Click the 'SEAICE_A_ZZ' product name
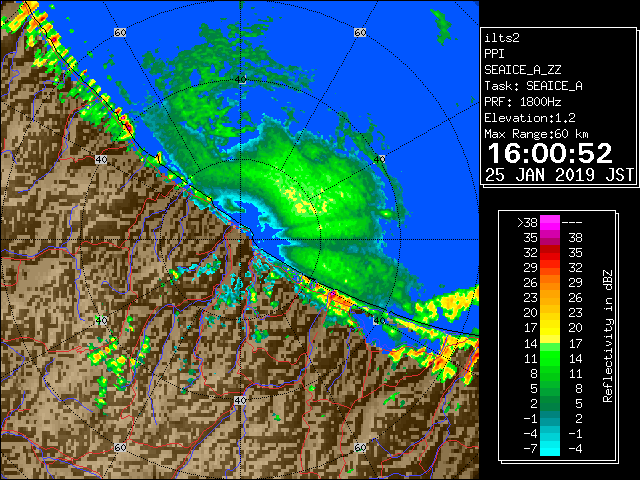 [x=522, y=70]
